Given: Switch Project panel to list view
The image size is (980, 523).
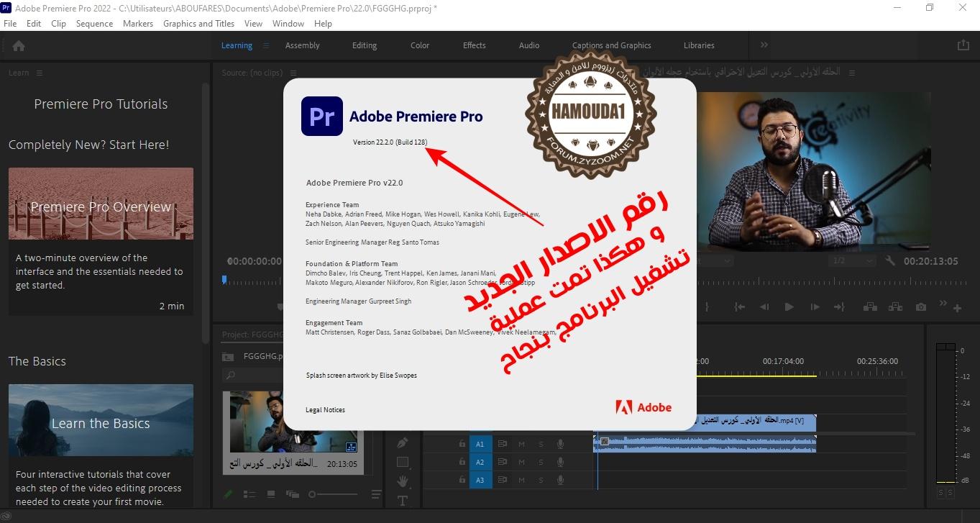Looking at the screenshot, I should pos(249,494).
